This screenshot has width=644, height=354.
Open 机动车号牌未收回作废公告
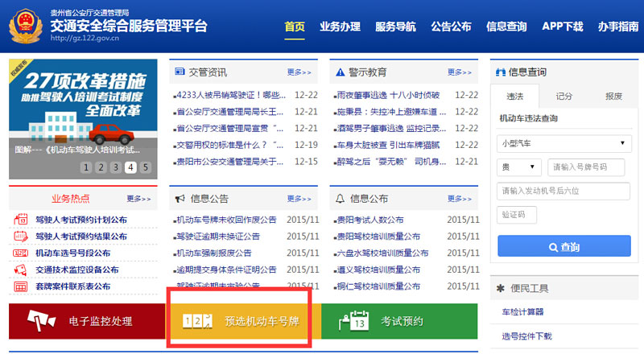click(x=226, y=220)
